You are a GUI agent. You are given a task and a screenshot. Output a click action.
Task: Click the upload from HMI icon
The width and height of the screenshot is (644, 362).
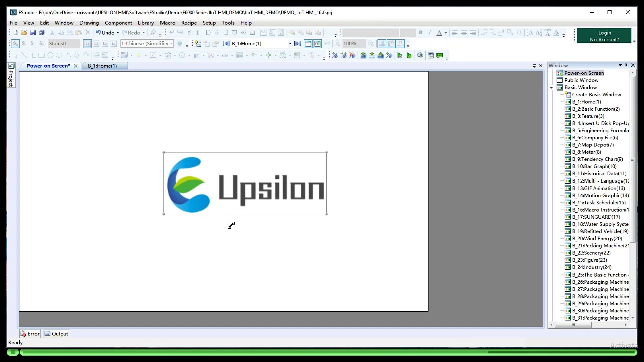pyautogui.click(x=381, y=55)
